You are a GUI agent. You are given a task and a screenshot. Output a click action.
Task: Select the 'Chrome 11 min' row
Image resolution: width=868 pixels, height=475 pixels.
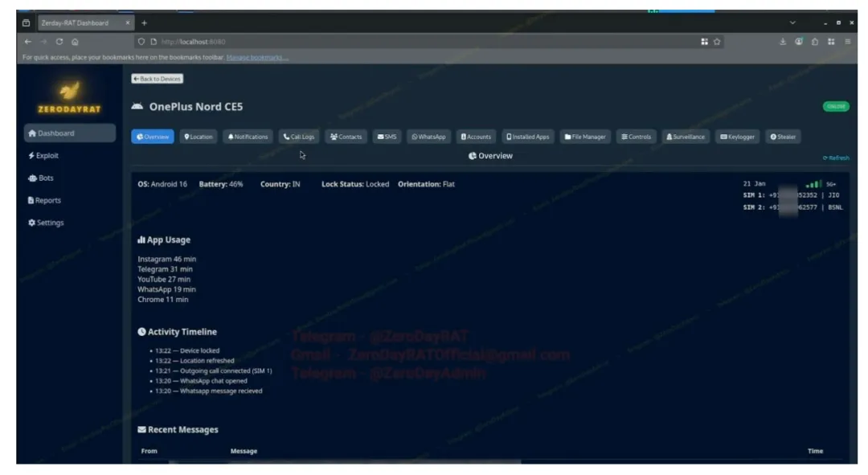162,300
